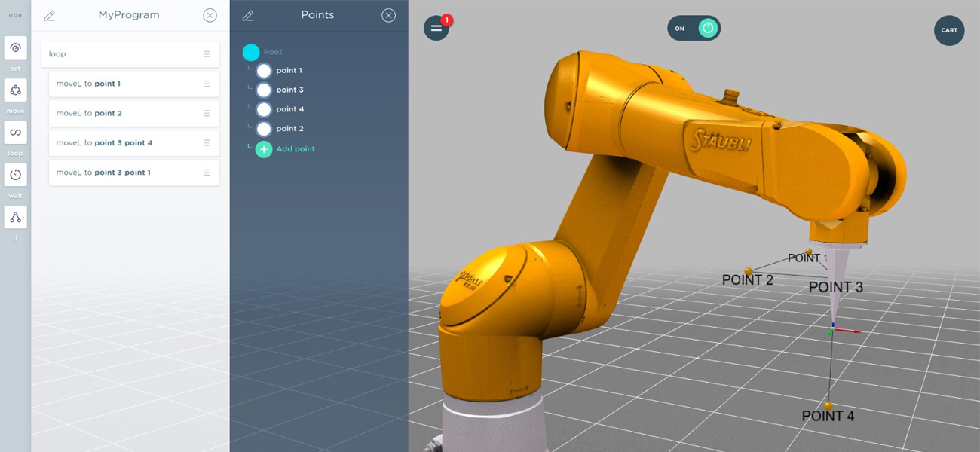Close the Points panel
This screenshot has height=452, width=980.
click(x=388, y=15)
